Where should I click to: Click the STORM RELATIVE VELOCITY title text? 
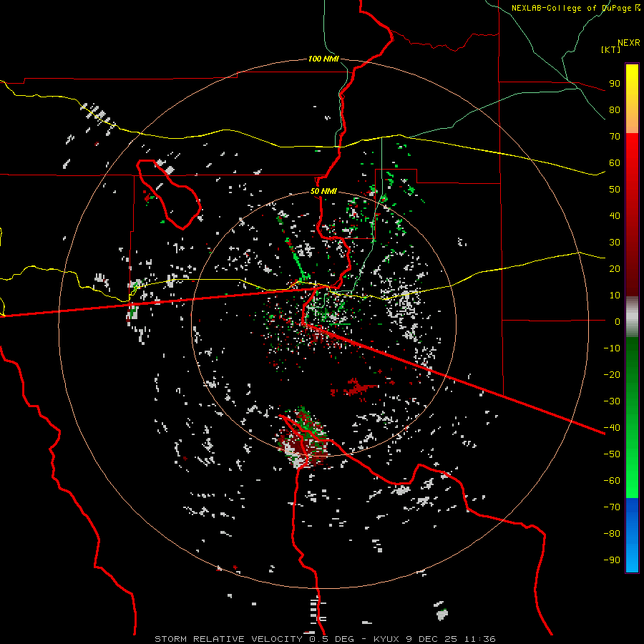click(228, 639)
